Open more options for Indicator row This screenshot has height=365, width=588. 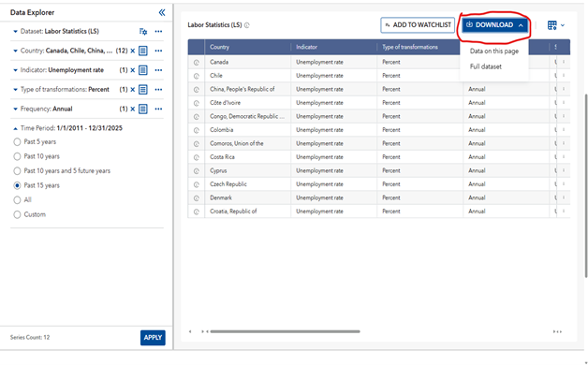(158, 70)
